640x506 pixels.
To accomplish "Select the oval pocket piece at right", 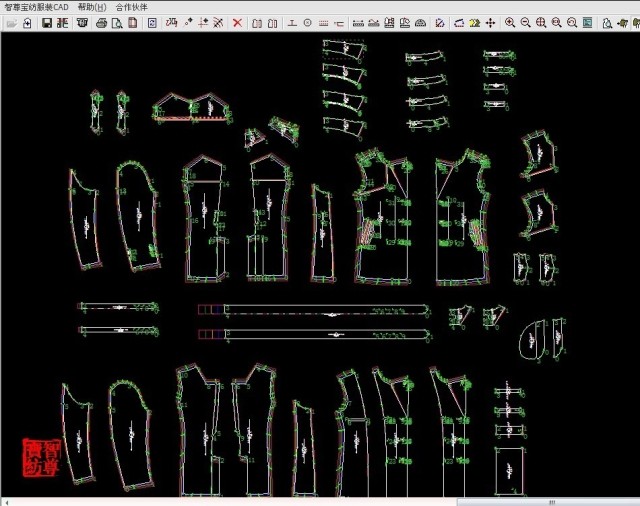I will [540, 338].
